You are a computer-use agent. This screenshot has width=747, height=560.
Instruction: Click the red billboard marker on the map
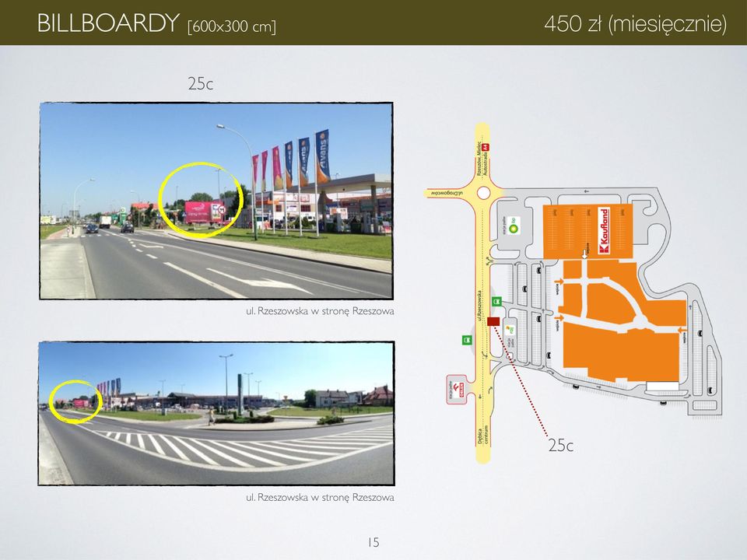[x=493, y=321]
